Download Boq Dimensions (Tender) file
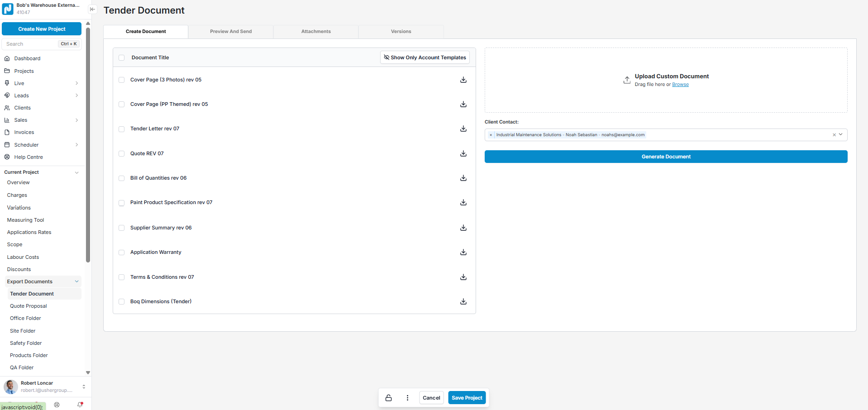This screenshot has height=410, width=868. [x=463, y=302]
